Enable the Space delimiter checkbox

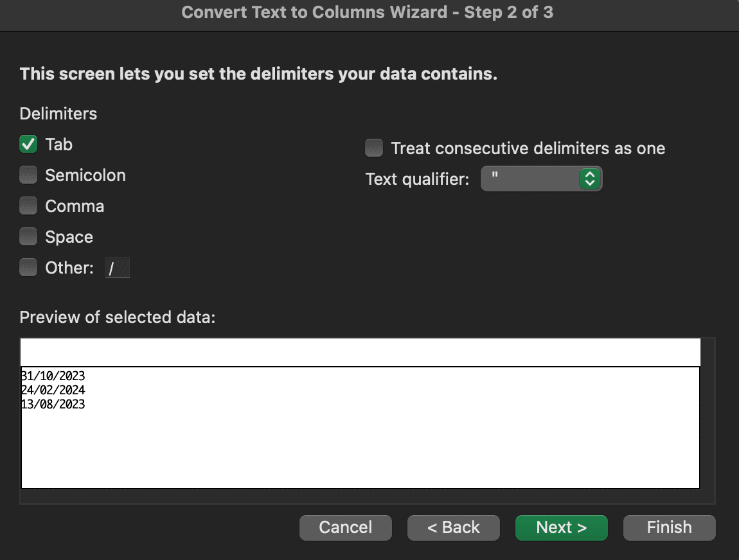point(28,236)
